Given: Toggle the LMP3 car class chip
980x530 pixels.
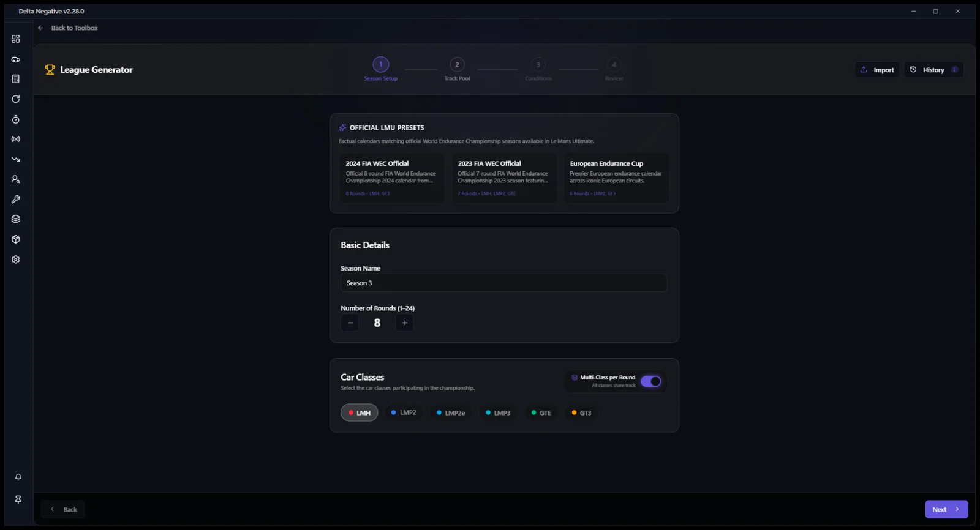Looking at the screenshot, I should [498, 413].
